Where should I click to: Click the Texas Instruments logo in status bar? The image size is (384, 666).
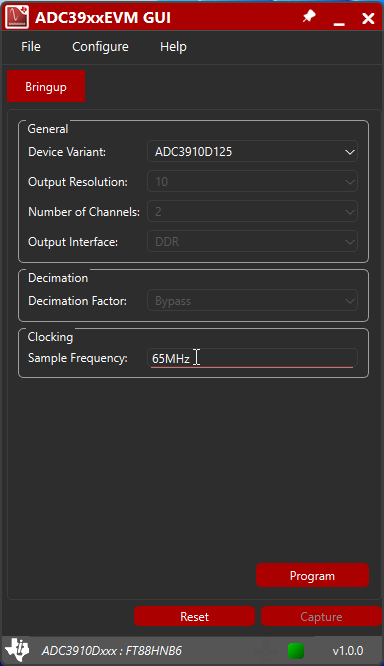pyautogui.click(x=17, y=650)
